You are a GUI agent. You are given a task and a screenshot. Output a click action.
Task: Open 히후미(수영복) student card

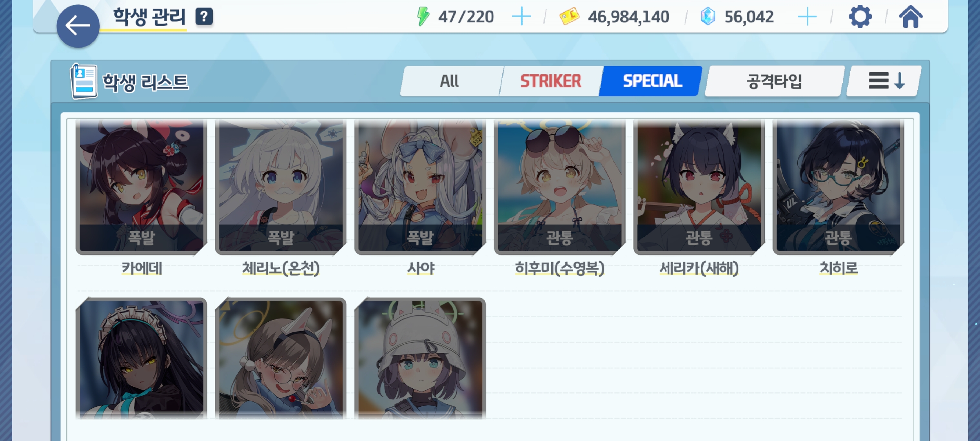point(559,187)
